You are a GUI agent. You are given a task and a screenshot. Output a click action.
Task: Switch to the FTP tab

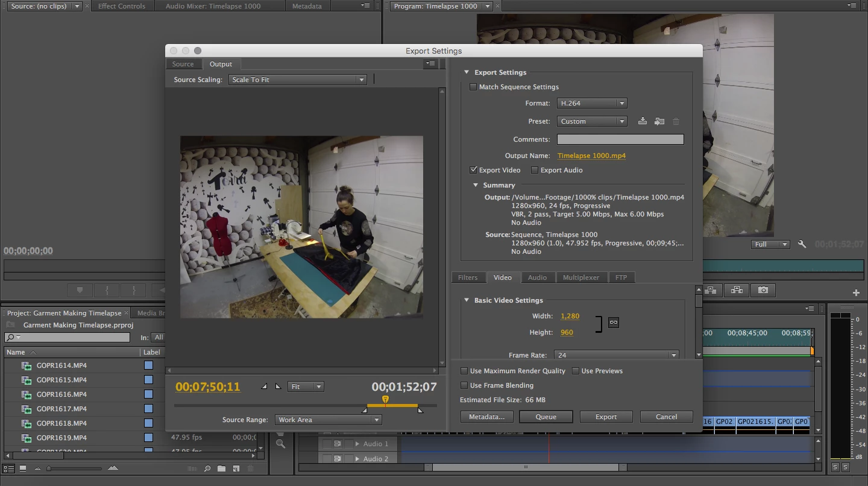(x=621, y=277)
